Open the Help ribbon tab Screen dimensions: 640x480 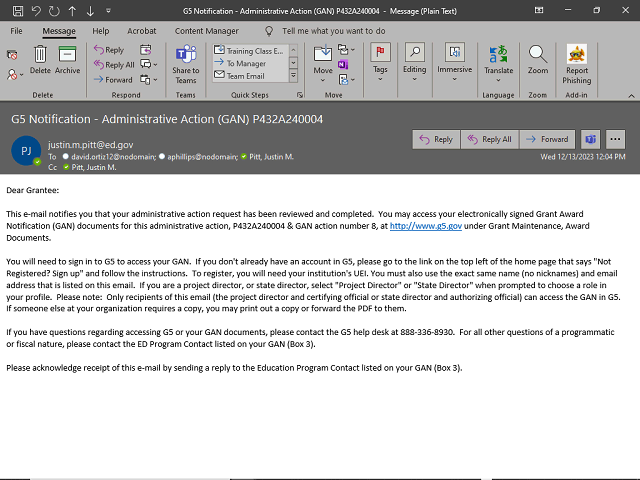click(x=100, y=31)
